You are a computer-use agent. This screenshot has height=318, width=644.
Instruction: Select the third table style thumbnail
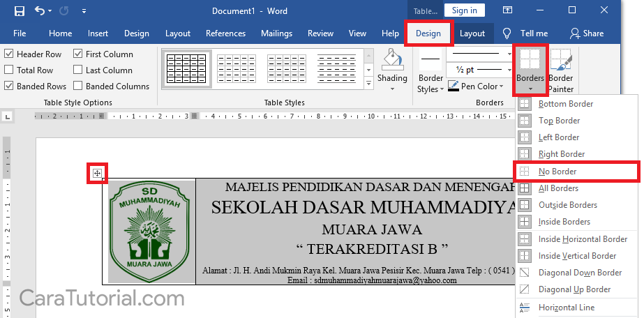pos(287,68)
